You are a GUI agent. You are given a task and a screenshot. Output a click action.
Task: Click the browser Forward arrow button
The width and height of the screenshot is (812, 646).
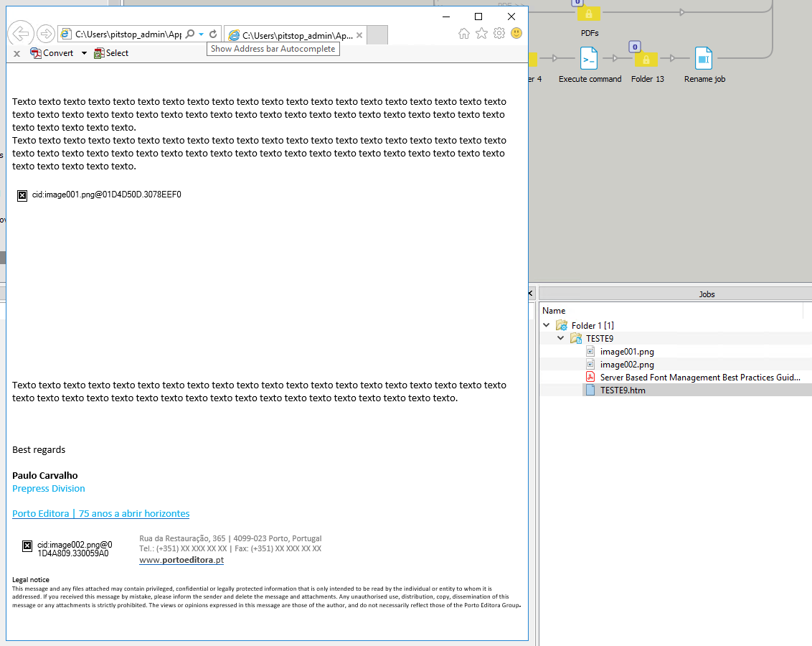pyautogui.click(x=46, y=34)
